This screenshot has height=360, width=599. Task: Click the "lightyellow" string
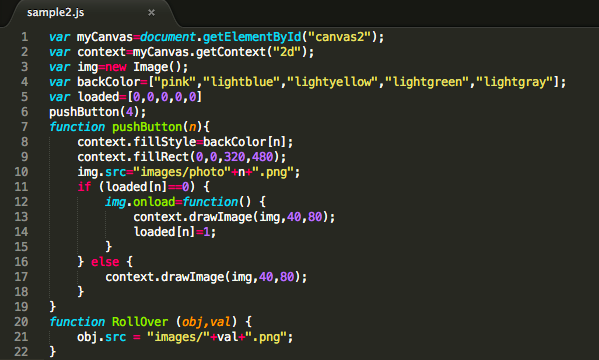point(333,82)
